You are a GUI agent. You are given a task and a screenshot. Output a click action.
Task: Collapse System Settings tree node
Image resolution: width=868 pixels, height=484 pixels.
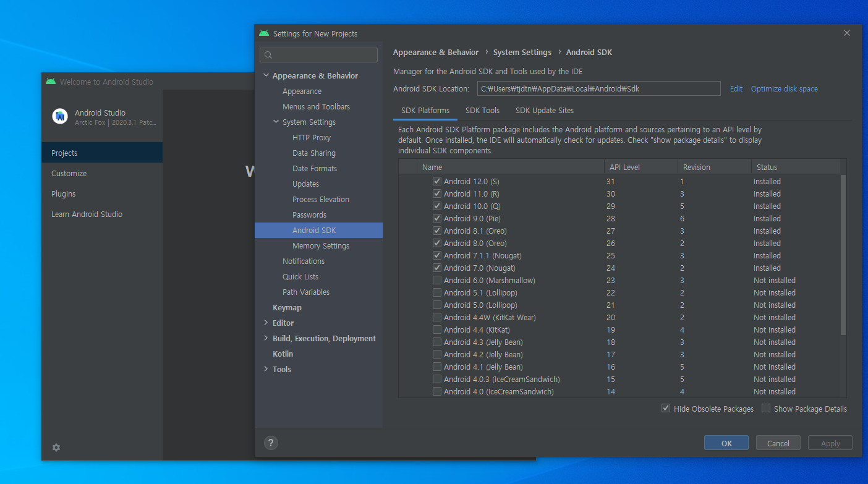tap(276, 122)
